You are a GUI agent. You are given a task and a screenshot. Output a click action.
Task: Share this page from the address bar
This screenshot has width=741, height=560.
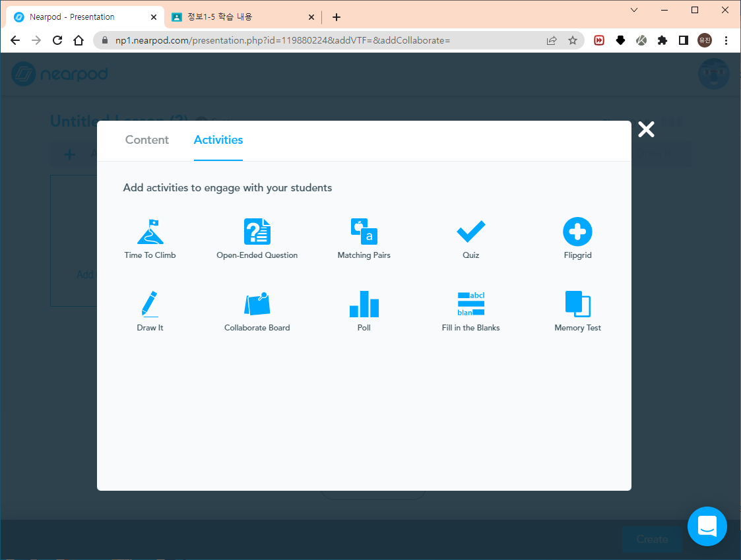pos(552,41)
